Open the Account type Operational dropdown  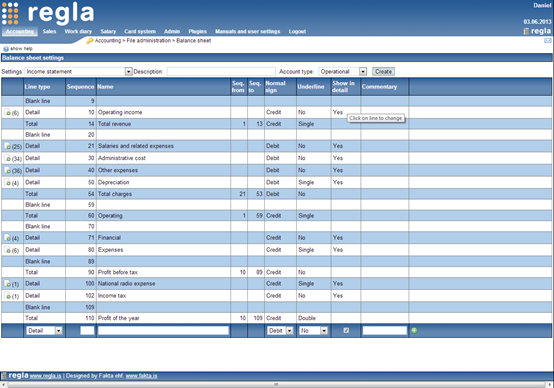pyautogui.click(x=343, y=71)
